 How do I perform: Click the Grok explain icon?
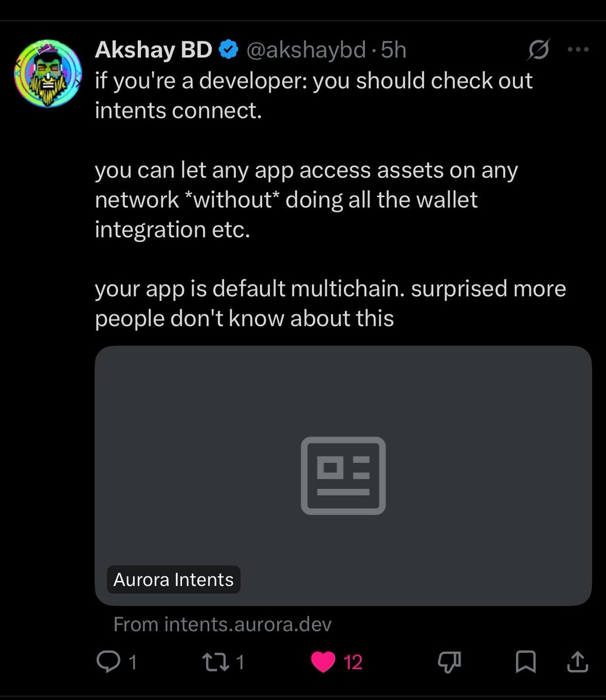click(538, 51)
